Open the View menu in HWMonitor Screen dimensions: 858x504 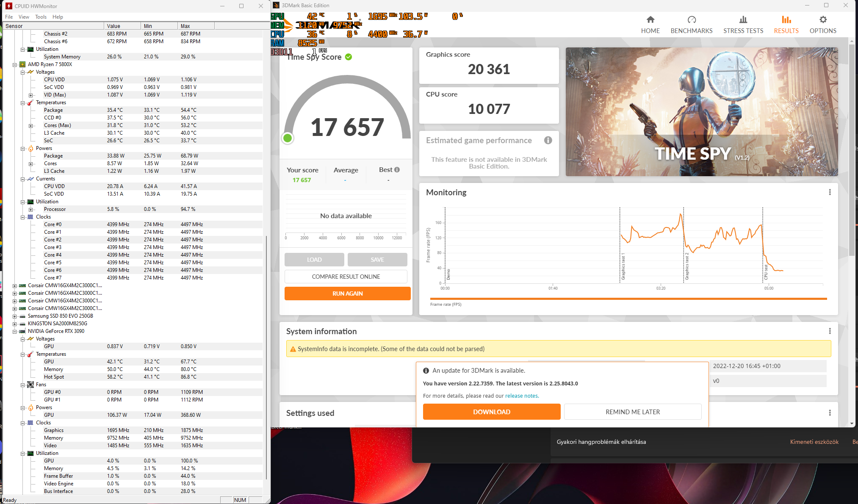[24, 17]
